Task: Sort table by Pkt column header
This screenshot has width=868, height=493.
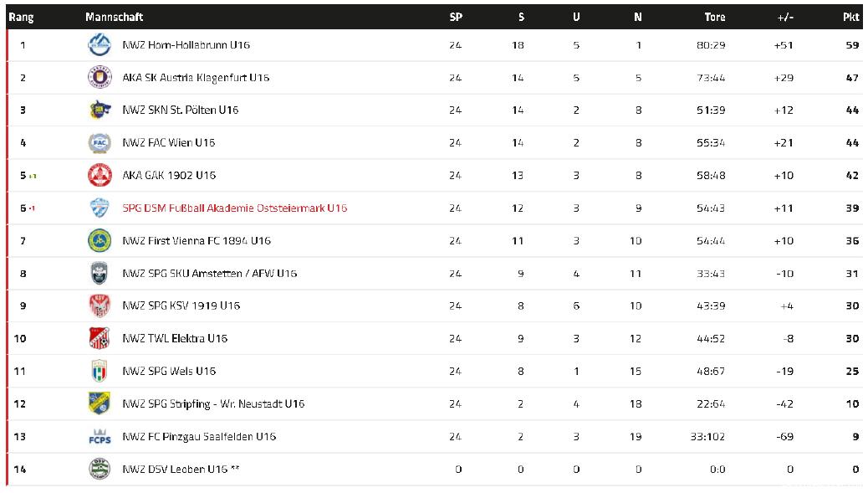Action: [x=850, y=17]
